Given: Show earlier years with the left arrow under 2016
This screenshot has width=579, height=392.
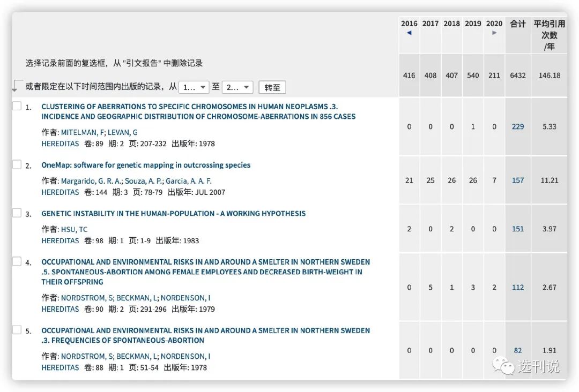Looking at the screenshot, I should (x=409, y=33).
